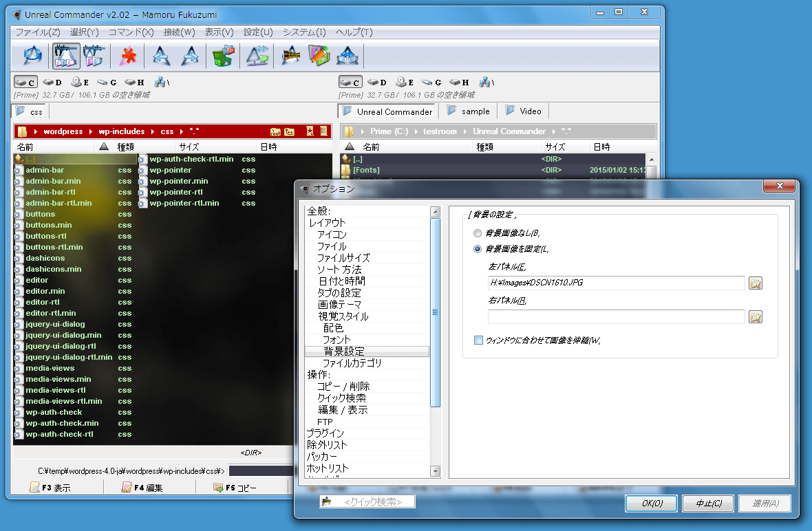Click the wordpress segment arrow in the left path
This screenshot has height=531, width=812.
pyautogui.click(x=35, y=131)
